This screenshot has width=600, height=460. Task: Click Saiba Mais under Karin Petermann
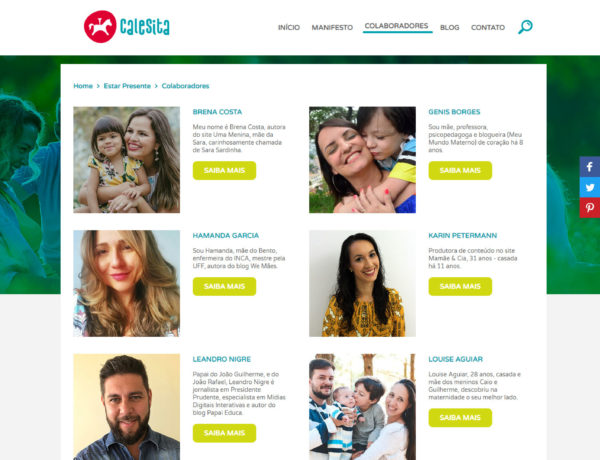(x=460, y=287)
